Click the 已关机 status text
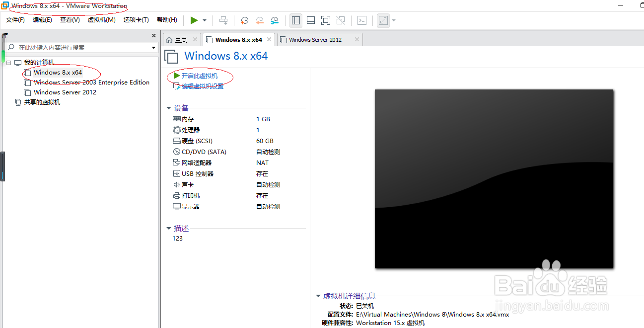The height and width of the screenshot is (328, 644). 365,306
